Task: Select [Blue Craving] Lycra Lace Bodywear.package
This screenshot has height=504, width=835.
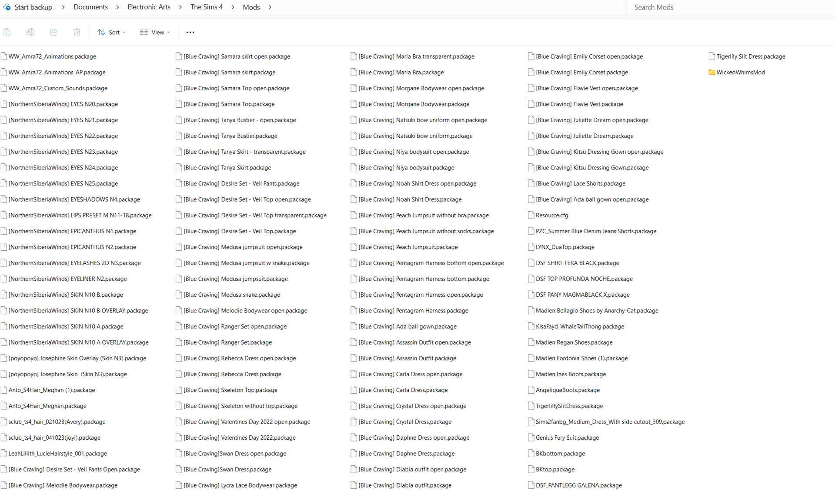Action: pyautogui.click(x=236, y=485)
